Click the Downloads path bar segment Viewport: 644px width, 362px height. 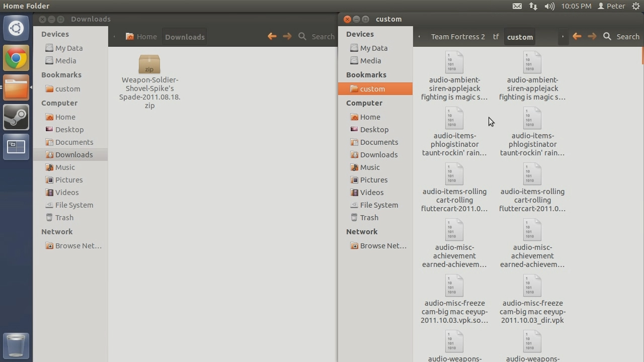tap(185, 37)
